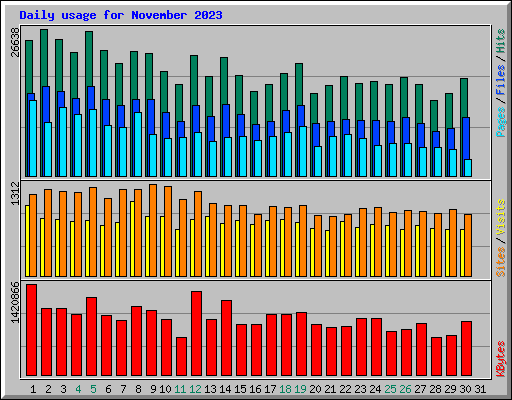
Task: Click day 2 on the x-axis
Action: (x=48, y=389)
